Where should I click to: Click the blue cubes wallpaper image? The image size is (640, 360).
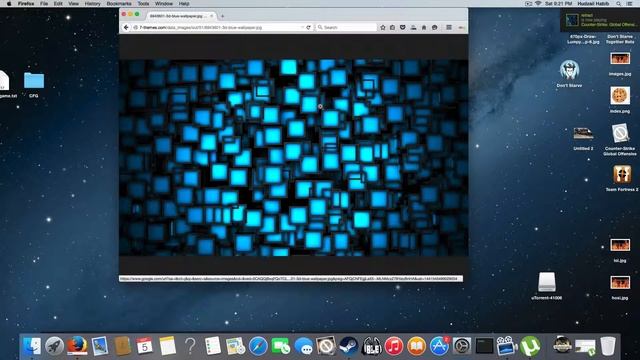(293, 158)
